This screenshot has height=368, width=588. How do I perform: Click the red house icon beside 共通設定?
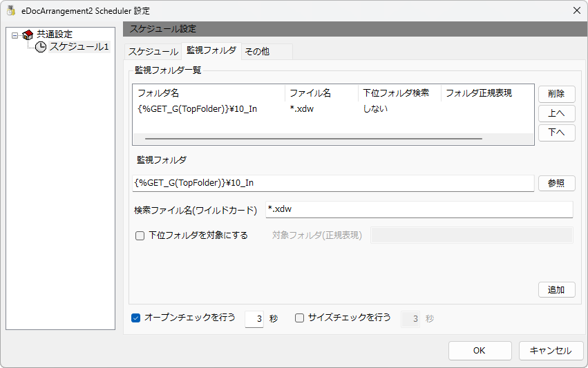point(28,35)
